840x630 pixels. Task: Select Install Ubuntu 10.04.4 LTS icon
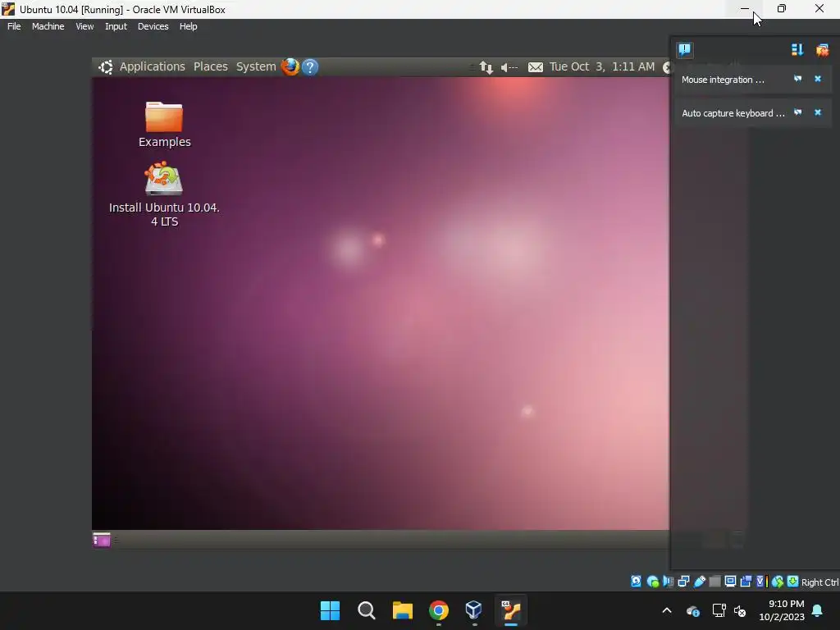tap(164, 194)
